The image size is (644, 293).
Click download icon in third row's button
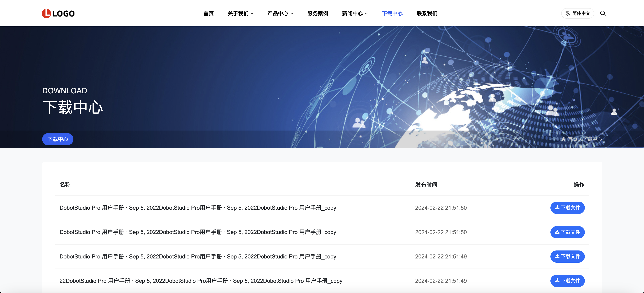557,256
